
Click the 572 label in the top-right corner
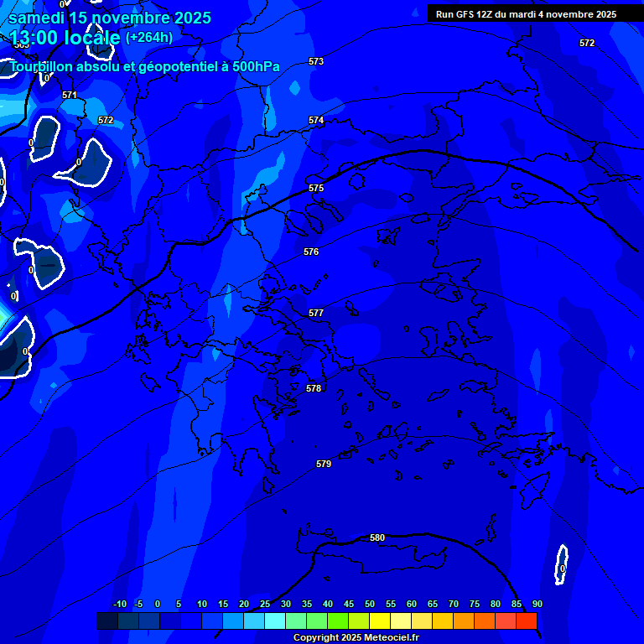pyautogui.click(x=587, y=43)
